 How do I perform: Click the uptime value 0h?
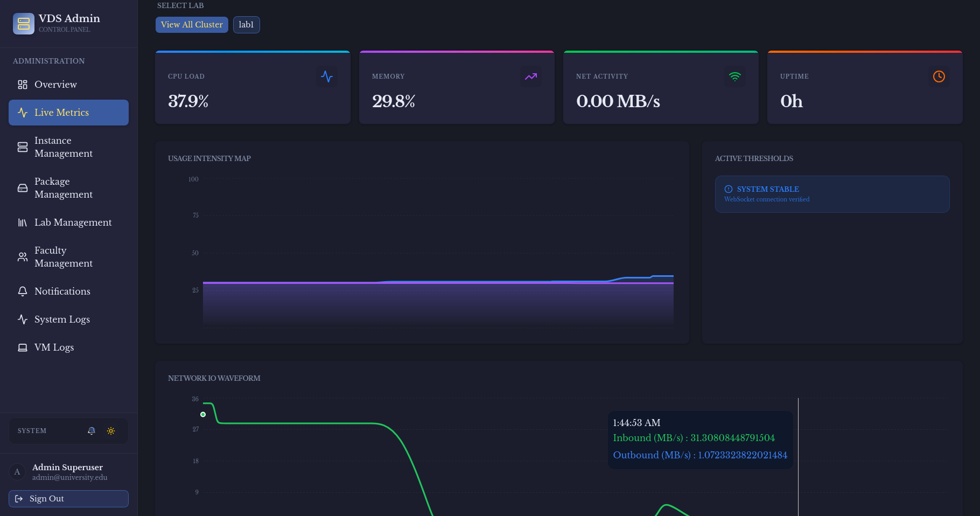pyautogui.click(x=792, y=101)
